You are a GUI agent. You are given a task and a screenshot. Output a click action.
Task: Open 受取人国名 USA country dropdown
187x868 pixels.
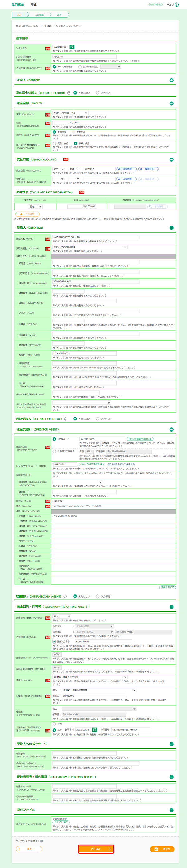pyautogui.click(x=90, y=247)
